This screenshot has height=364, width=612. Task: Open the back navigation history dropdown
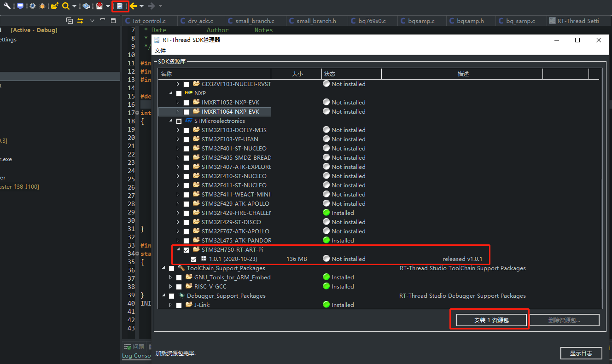141,6
